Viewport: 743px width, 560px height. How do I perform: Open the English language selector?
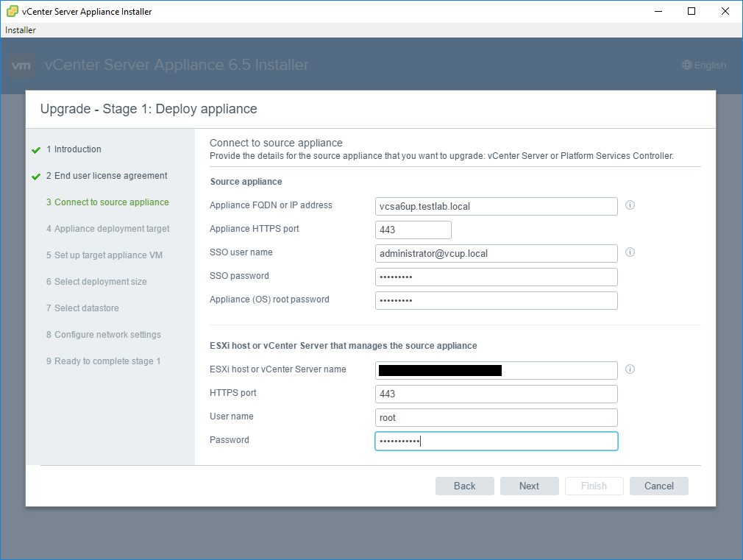tap(704, 65)
